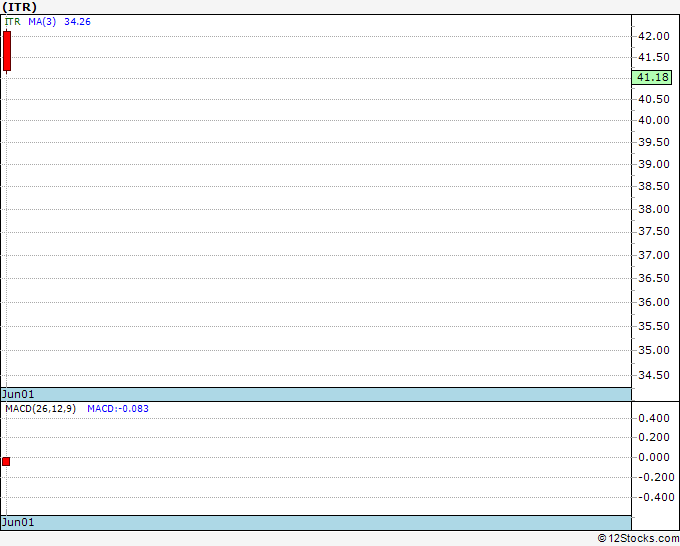Click the 35.50 price axis label
680x546 pixels.
tap(654, 326)
